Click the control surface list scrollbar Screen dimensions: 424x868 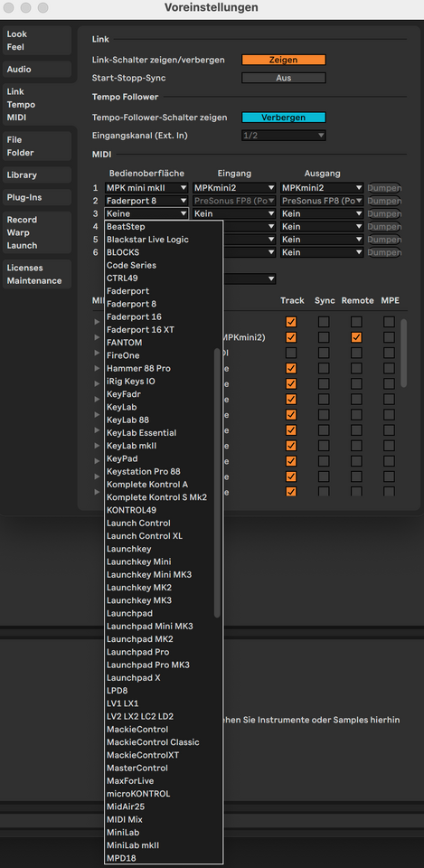pyautogui.click(x=217, y=483)
